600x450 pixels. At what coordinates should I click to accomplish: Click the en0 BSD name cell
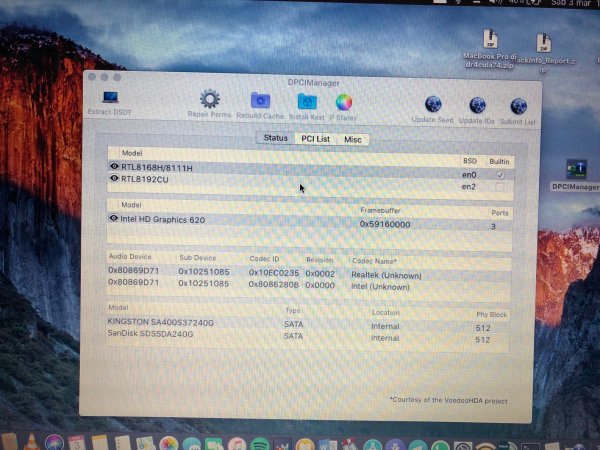click(x=469, y=175)
